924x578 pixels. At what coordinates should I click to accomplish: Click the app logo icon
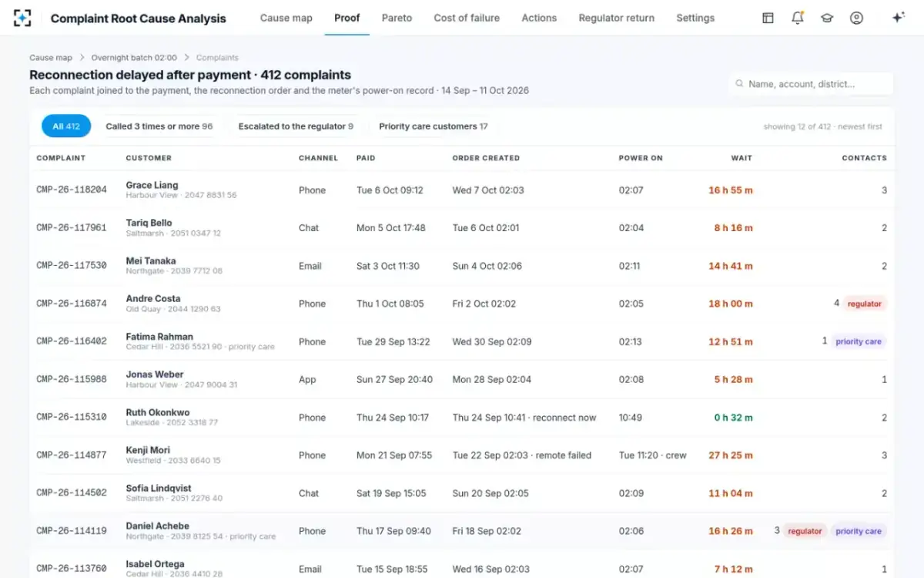point(22,18)
